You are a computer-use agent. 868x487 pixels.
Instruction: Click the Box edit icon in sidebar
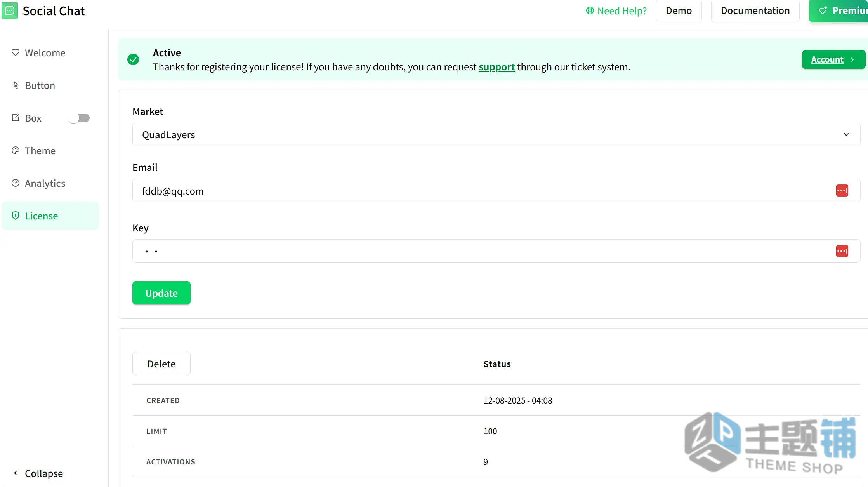(x=16, y=118)
